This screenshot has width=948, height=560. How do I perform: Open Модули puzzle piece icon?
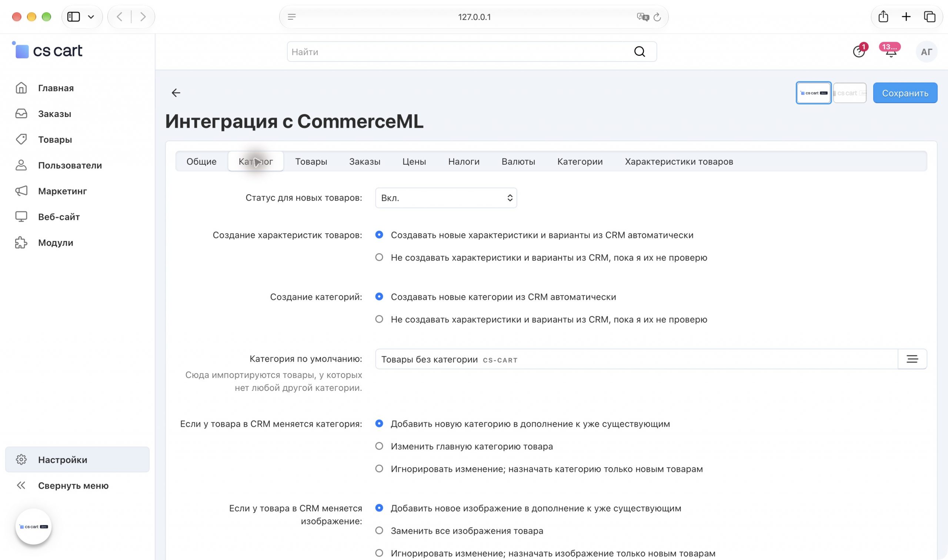[21, 243]
